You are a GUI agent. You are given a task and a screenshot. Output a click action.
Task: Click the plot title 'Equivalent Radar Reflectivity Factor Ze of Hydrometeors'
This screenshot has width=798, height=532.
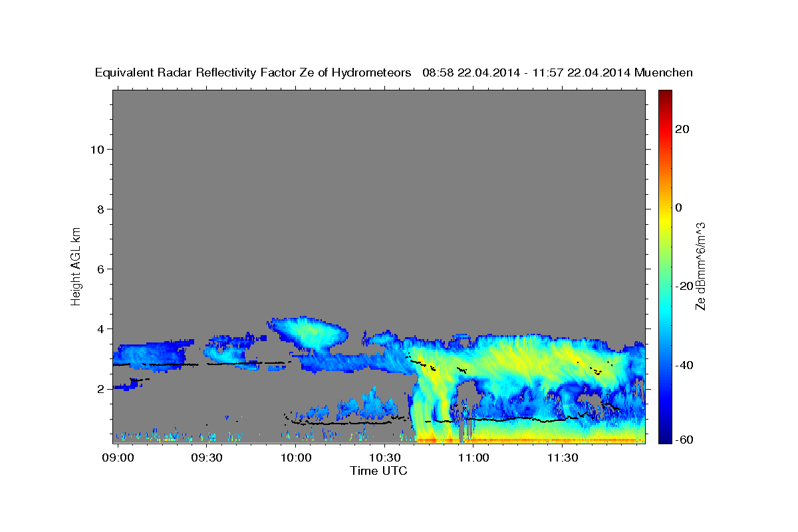(253, 72)
